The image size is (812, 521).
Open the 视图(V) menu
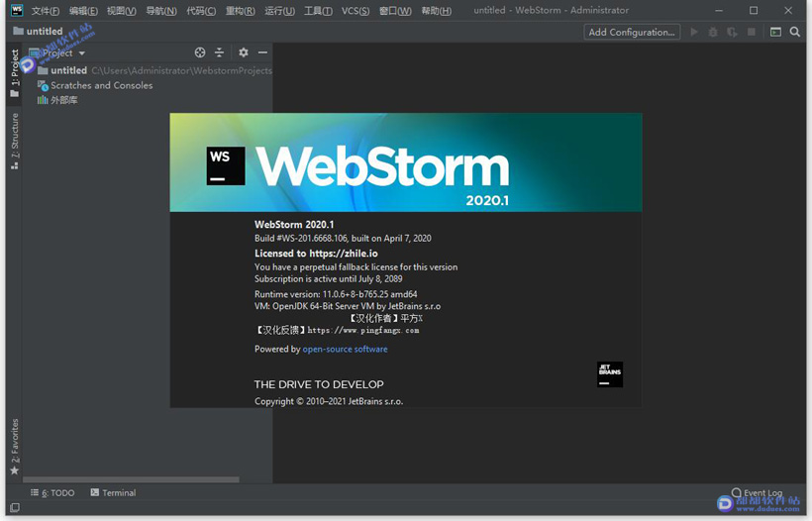(x=121, y=10)
